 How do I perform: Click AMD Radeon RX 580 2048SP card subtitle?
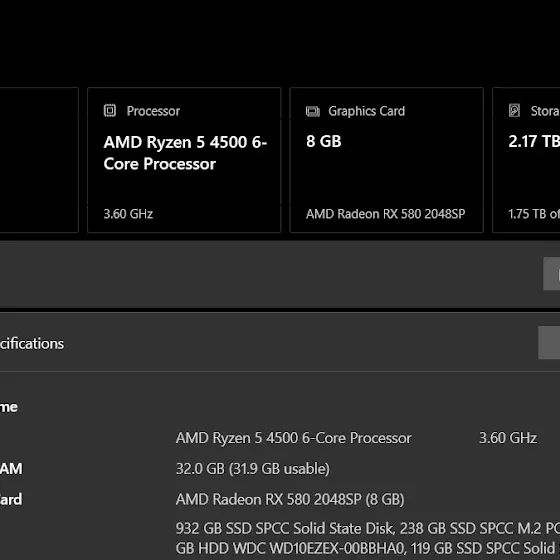[385, 214]
